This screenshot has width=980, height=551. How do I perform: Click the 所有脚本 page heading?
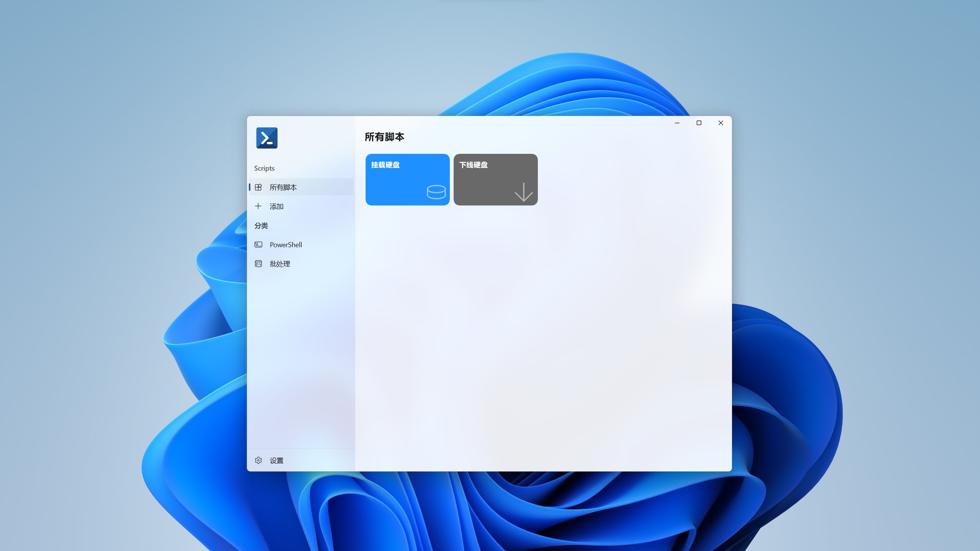point(384,137)
